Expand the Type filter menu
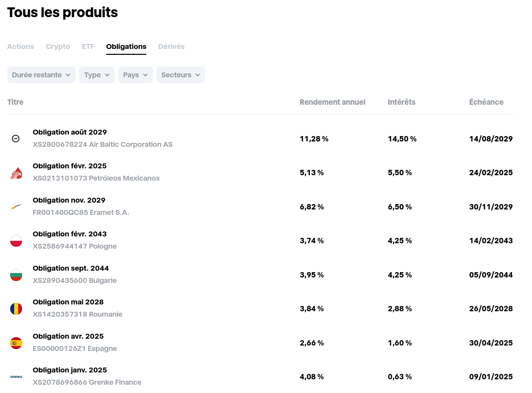This screenshot has width=532, height=393. (96, 75)
